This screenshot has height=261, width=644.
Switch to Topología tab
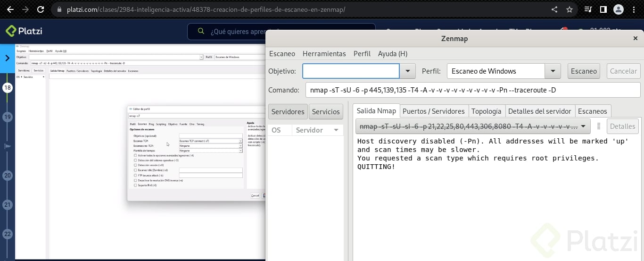[487, 111]
